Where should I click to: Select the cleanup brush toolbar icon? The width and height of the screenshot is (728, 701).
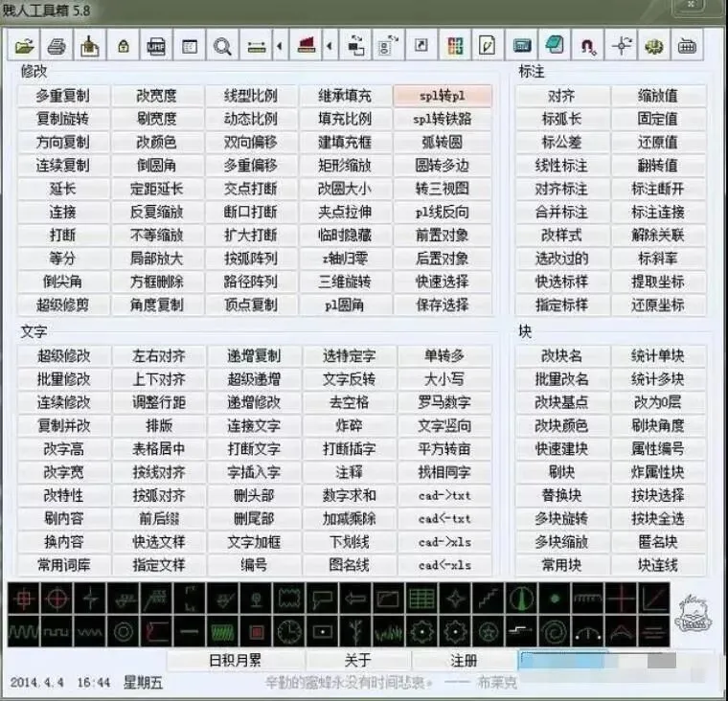[90, 46]
